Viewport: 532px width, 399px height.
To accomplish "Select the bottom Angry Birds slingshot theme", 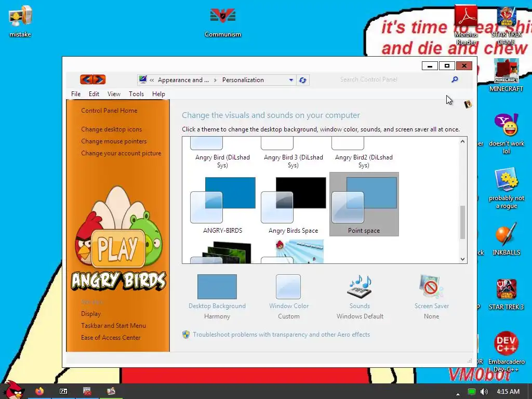I will point(292,251).
